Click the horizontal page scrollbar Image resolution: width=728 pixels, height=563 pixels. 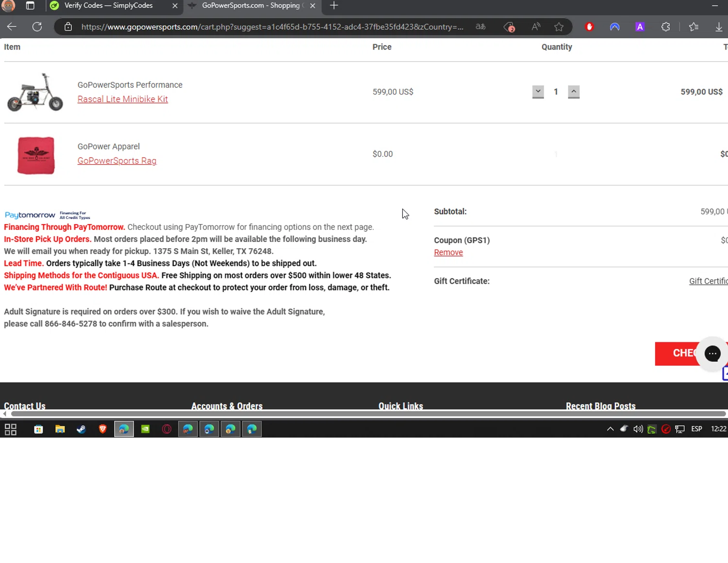(368, 414)
